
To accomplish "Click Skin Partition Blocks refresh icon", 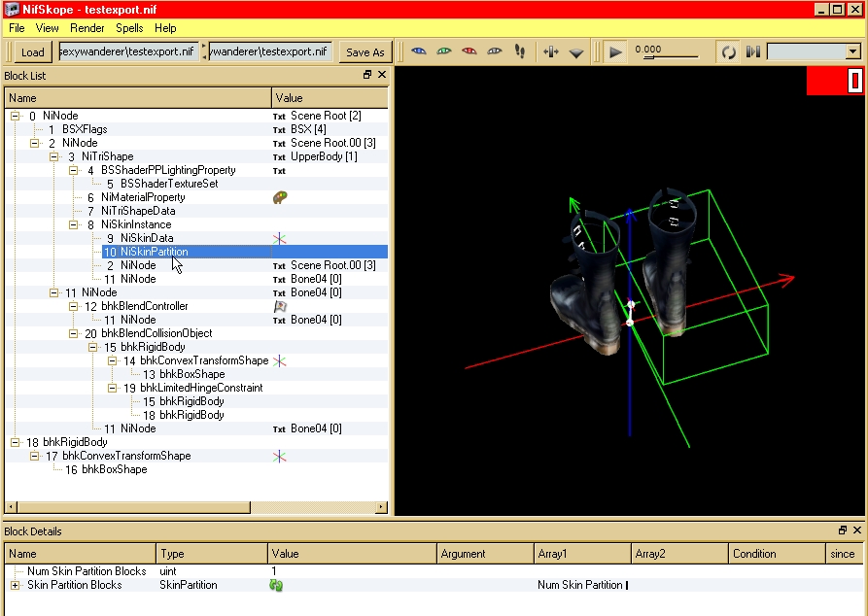I will (276, 585).
